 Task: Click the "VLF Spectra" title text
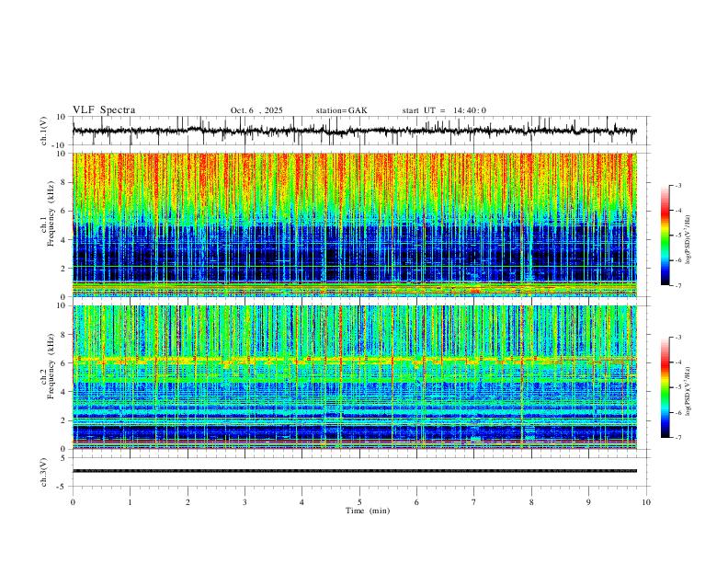(104, 110)
